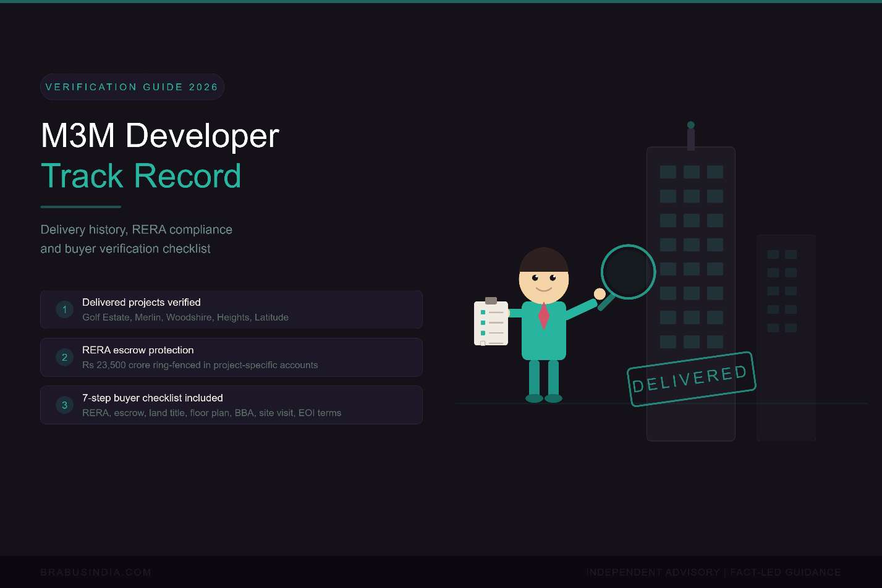
Task: Click the small building on right
Action: coord(786,337)
